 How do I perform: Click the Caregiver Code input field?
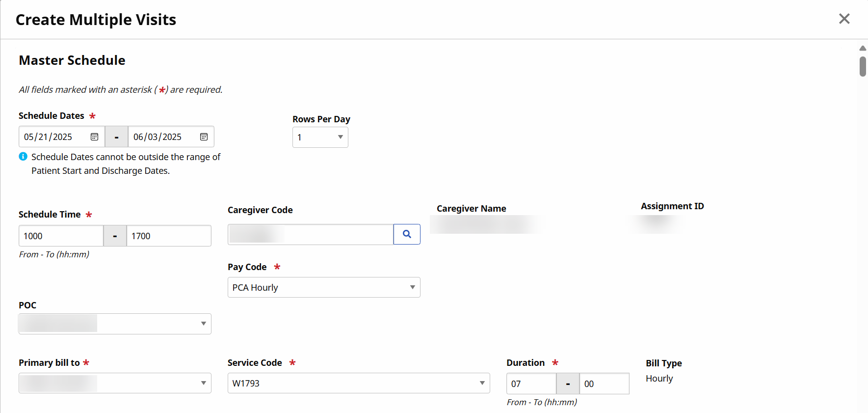click(x=310, y=234)
